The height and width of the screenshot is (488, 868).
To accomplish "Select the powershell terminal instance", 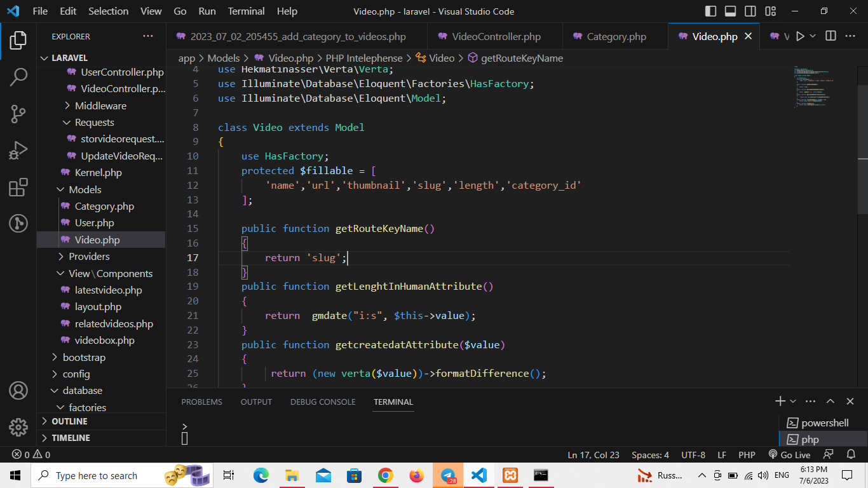I will click(823, 423).
